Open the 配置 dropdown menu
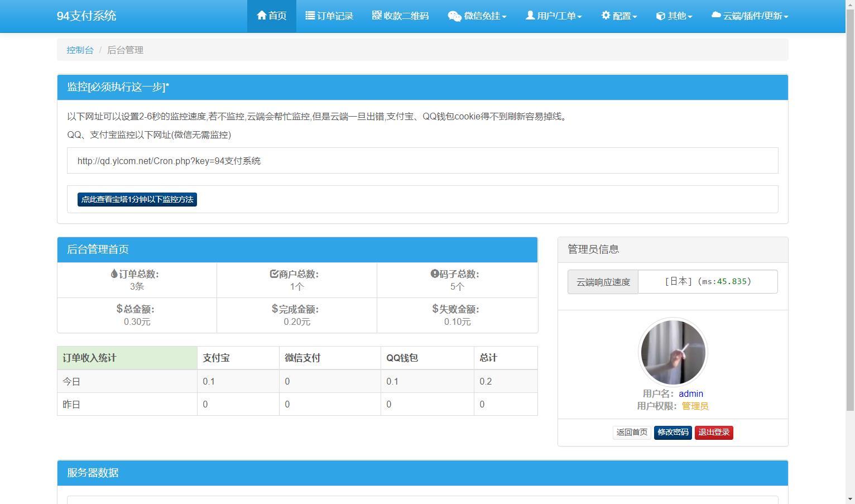The width and height of the screenshot is (855, 504). coord(619,16)
